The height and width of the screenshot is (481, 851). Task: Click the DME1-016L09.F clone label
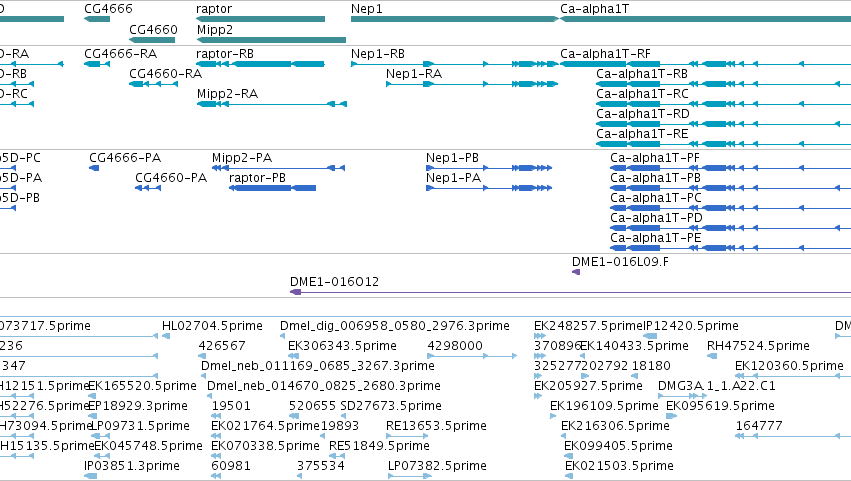tap(620, 262)
